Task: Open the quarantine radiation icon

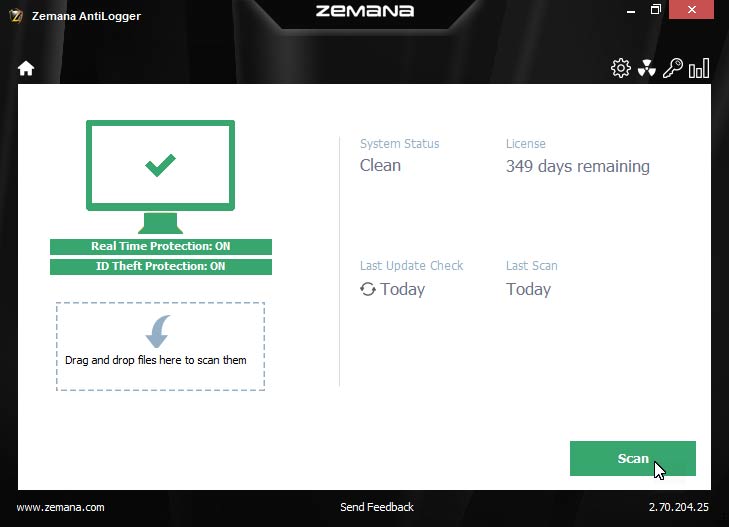Action: 647,68
